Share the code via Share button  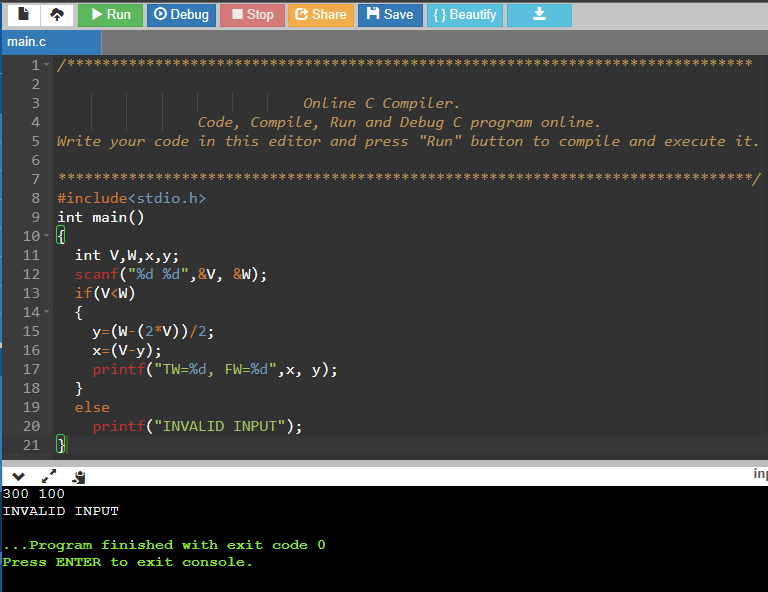coord(321,15)
